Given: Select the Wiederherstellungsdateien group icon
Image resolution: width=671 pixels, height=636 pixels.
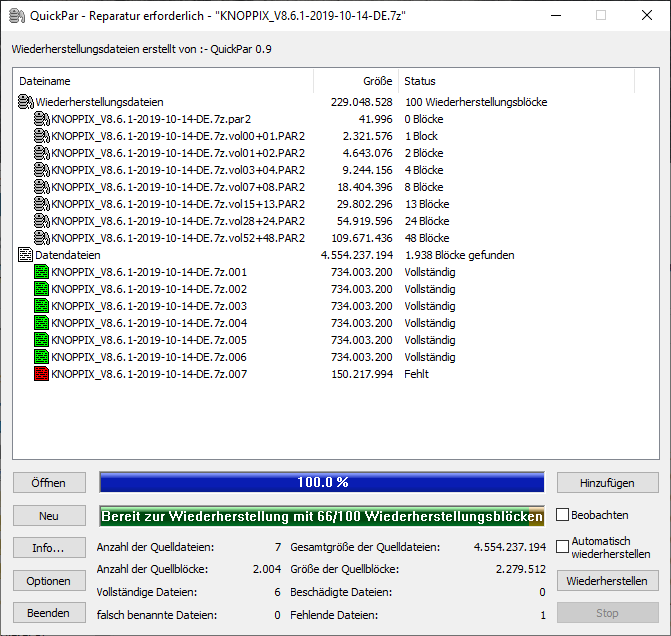Looking at the screenshot, I should pyautogui.click(x=26, y=102).
